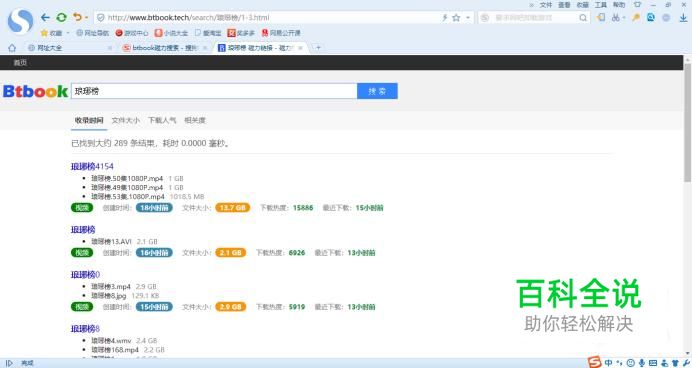The width and height of the screenshot is (692, 368).
Task: Click the home icon beside tabs
Action: tap(12, 48)
